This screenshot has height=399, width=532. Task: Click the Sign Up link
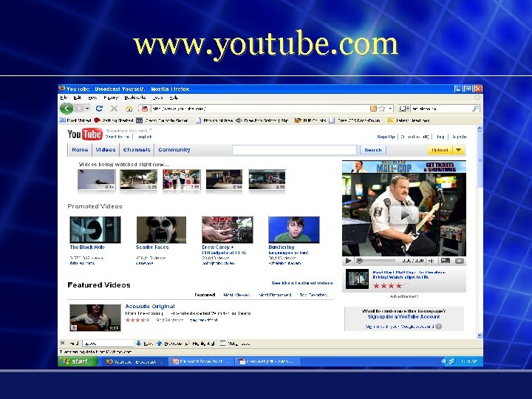tap(386, 137)
